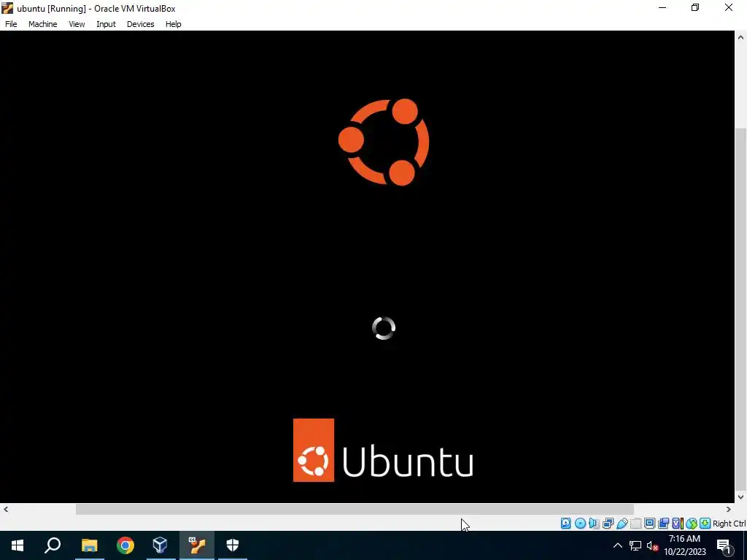747x560 pixels.
Task: Click the horizontal scrollbar left arrow
Action: [6, 509]
